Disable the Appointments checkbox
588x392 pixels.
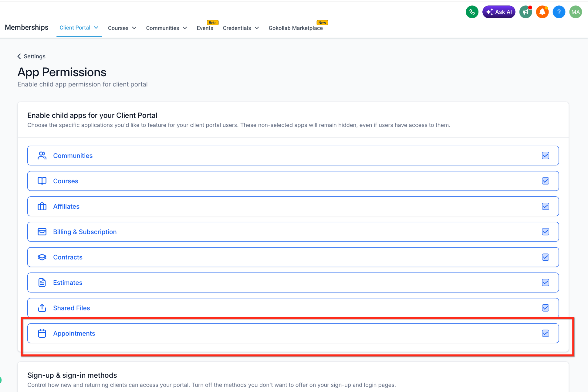(x=546, y=333)
